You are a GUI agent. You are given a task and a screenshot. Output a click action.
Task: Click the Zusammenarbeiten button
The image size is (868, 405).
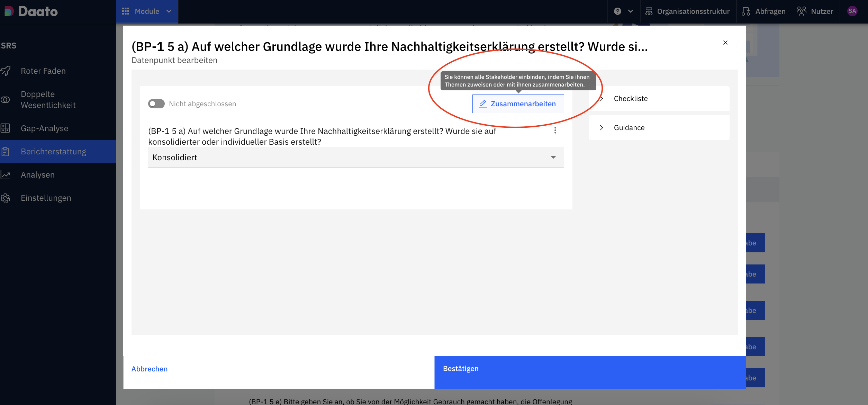tap(518, 104)
